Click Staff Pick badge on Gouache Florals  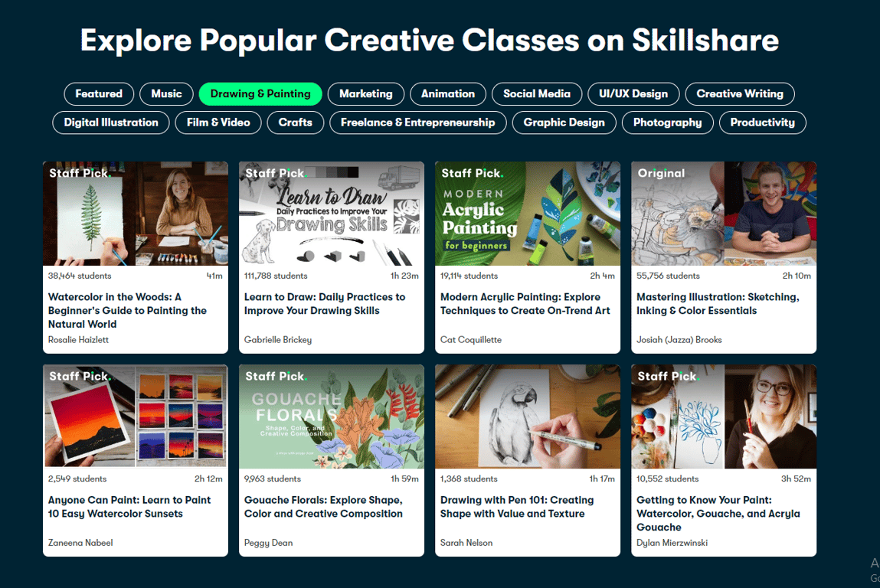click(276, 377)
